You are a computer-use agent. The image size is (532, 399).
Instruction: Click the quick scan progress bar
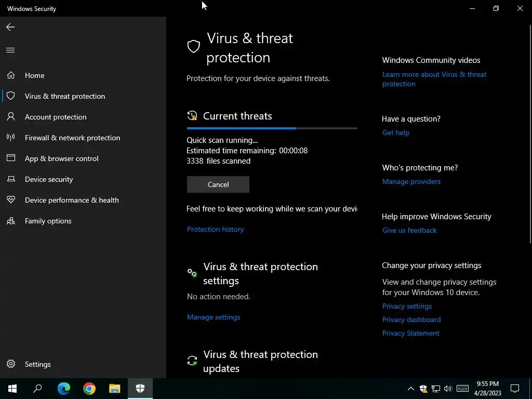click(272, 128)
